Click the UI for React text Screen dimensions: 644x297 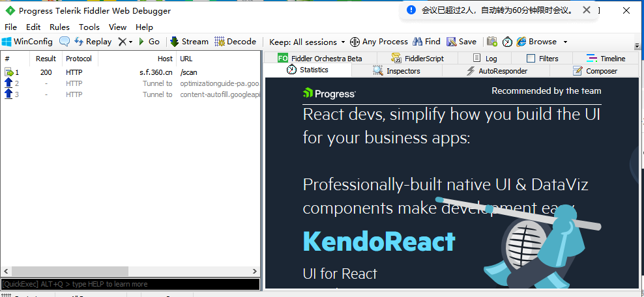pyautogui.click(x=340, y=274)
